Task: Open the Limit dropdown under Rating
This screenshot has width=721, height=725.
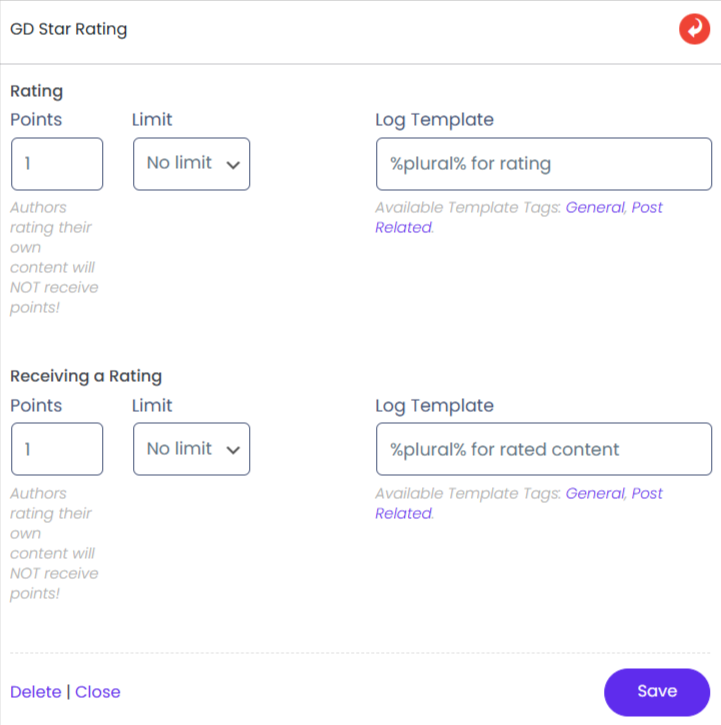Action: [191, 164]
